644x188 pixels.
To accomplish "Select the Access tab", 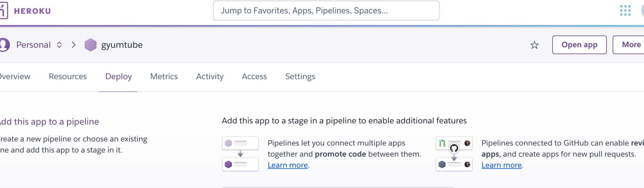I will click(x=254, y=77).
